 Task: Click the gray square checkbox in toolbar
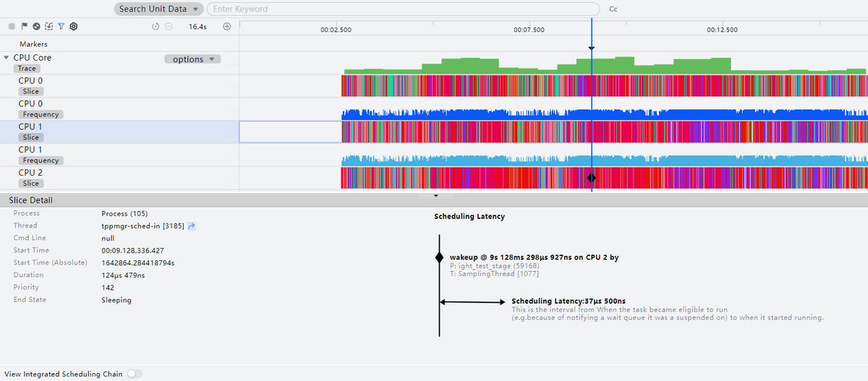[x=12, y=26]
